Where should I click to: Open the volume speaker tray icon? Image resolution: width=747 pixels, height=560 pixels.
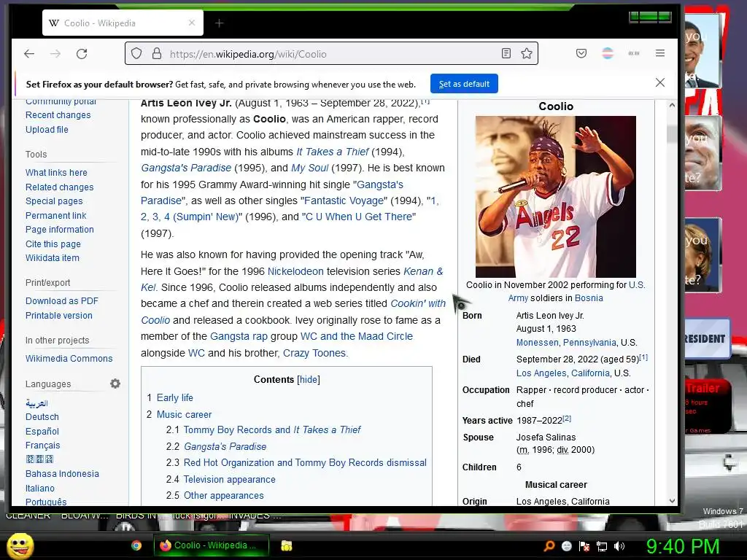coord(619,546)
